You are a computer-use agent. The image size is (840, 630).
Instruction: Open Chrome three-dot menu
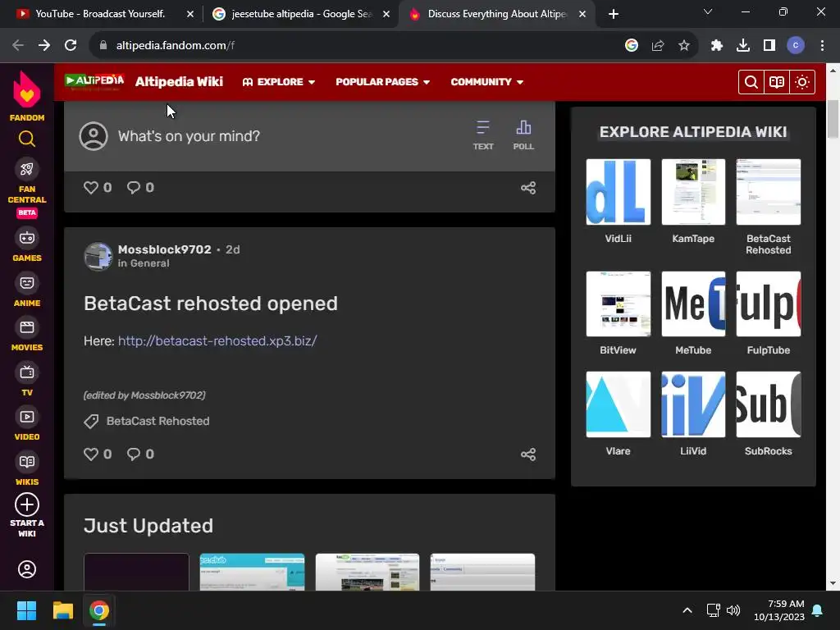822,46
